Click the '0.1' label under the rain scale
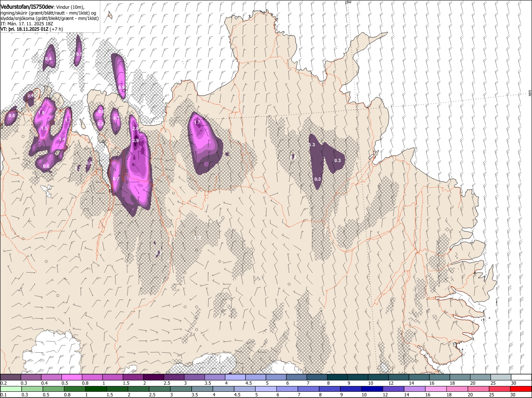 pyautogui.click(x=4, y=395)
